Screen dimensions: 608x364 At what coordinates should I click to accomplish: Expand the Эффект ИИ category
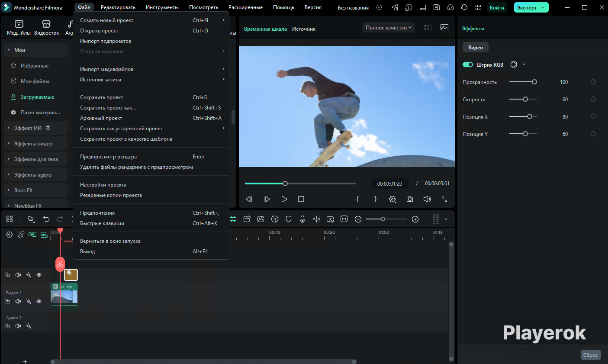click(x=36, y=128)
